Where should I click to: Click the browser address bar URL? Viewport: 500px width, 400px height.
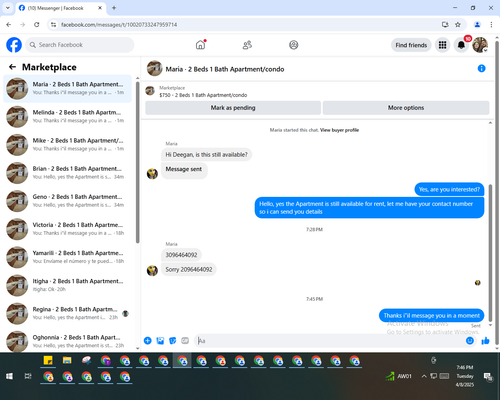(x=119, y=25)
